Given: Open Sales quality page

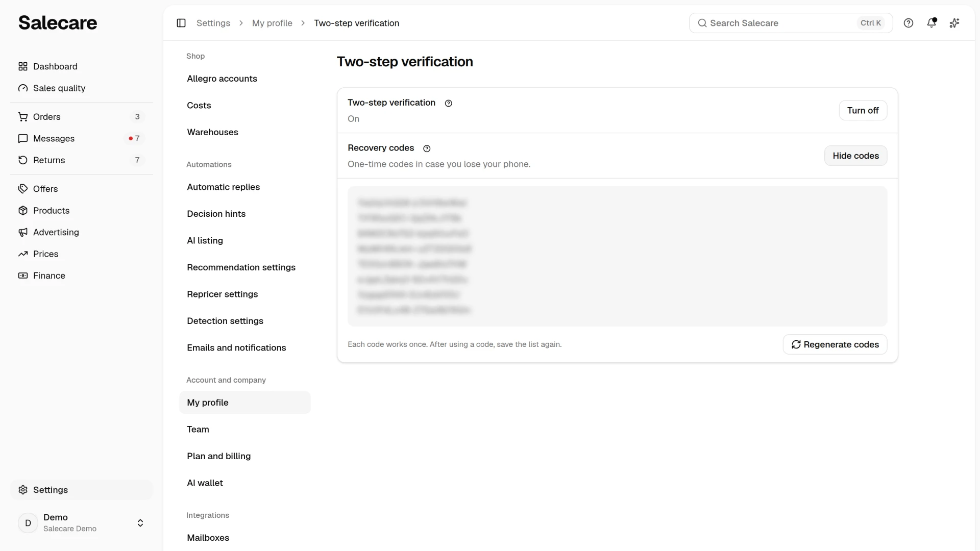Looking at the screenshot, I should click(82, 88).
